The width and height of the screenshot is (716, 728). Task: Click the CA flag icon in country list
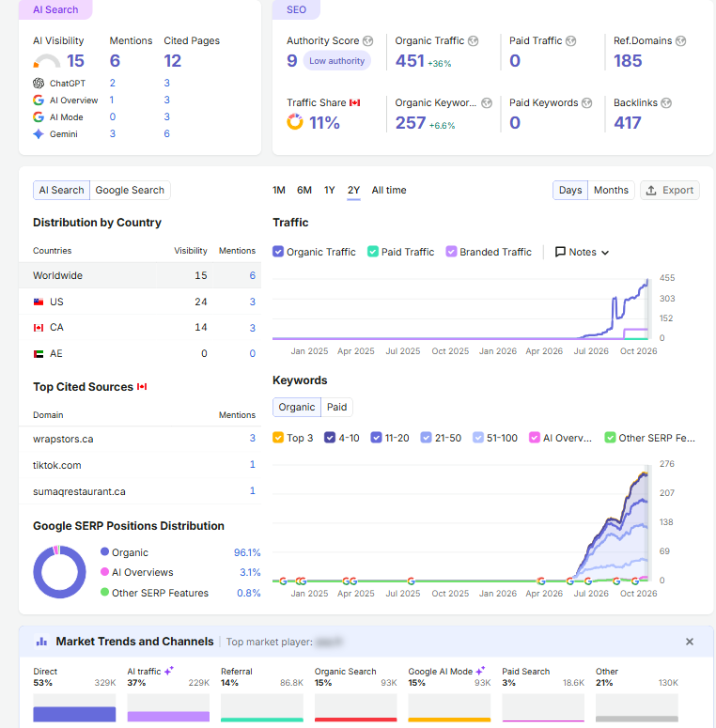tap(39, 328)
